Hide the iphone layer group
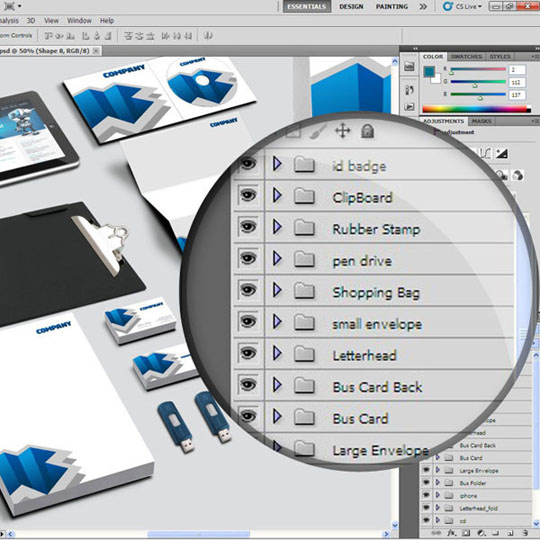Image resolution: width=540 pixels, height=540 pixels. pos(426,495)
